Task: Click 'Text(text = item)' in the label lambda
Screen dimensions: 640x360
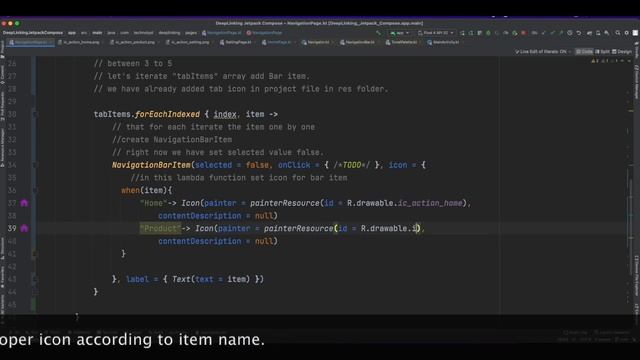Action: pos(211,279)
